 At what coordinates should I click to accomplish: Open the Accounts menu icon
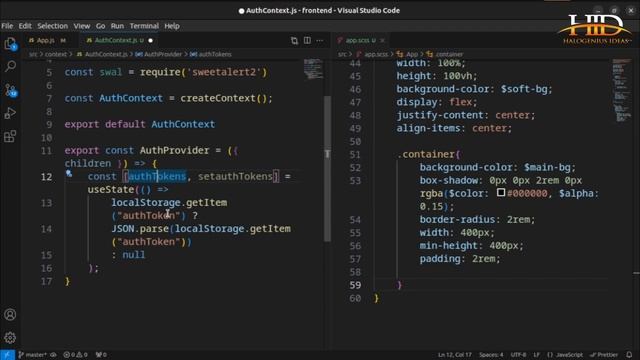[10, 315]
